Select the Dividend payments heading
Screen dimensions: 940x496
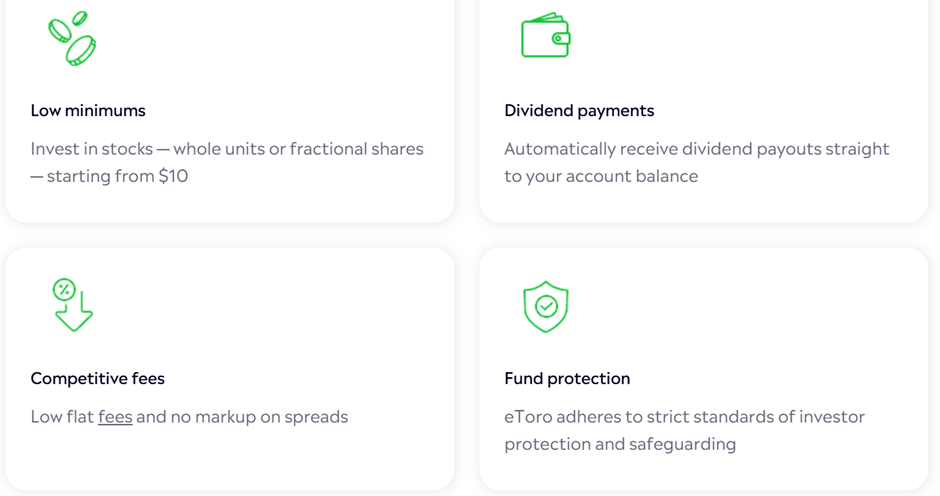(x=579, y=110)
